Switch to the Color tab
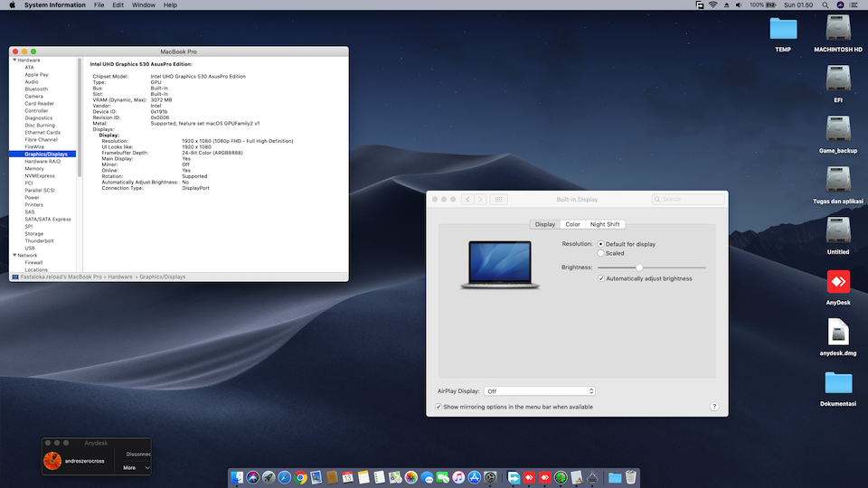This screenshot has width=868, height=488. (572, 224)
